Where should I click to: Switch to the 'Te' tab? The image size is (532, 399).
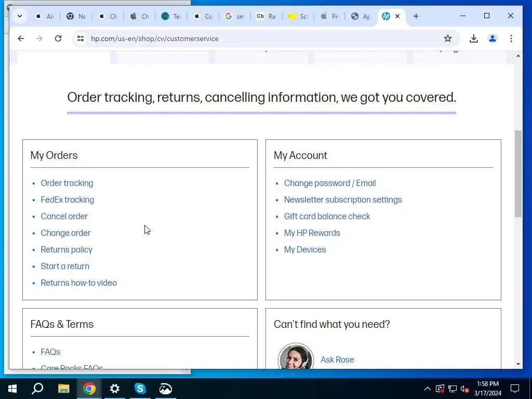[x=171, y=16]
